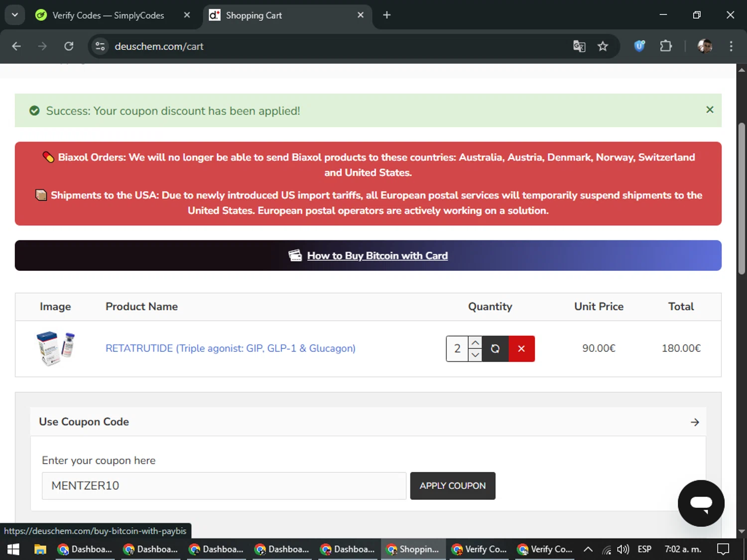Collapse the Use Coupon Code section
Viewport: 747px width, 560px height.
click(695, 422)
